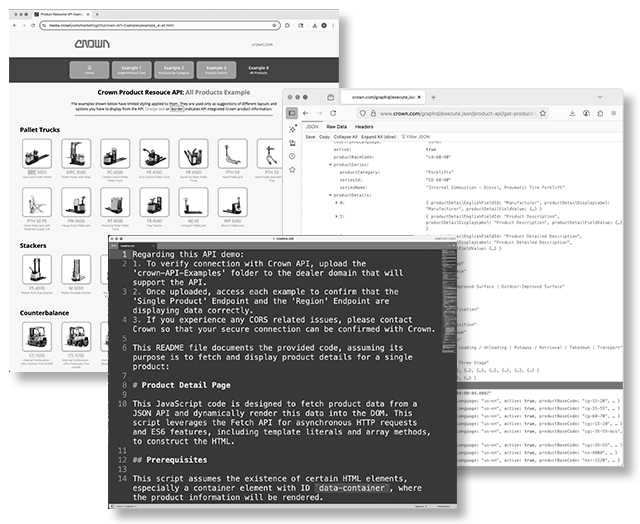Image resolution: width=640 pixels, height=524 pixels.
Task: Open the Firefox list-all-tabs chevron
Action: tap(600, 97)
